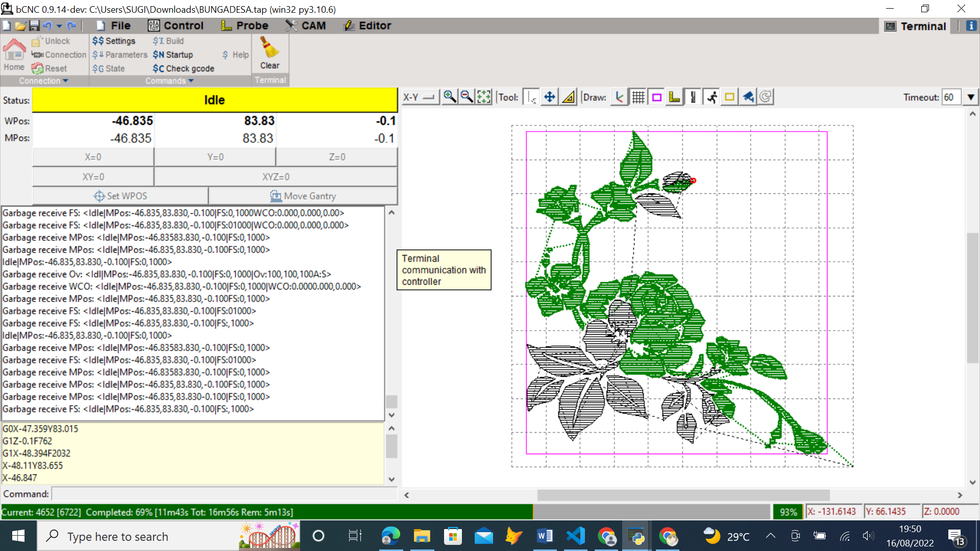980x551 pixels.
Task: Zoom out of the canvas view
Action: (x=467, y=97)
